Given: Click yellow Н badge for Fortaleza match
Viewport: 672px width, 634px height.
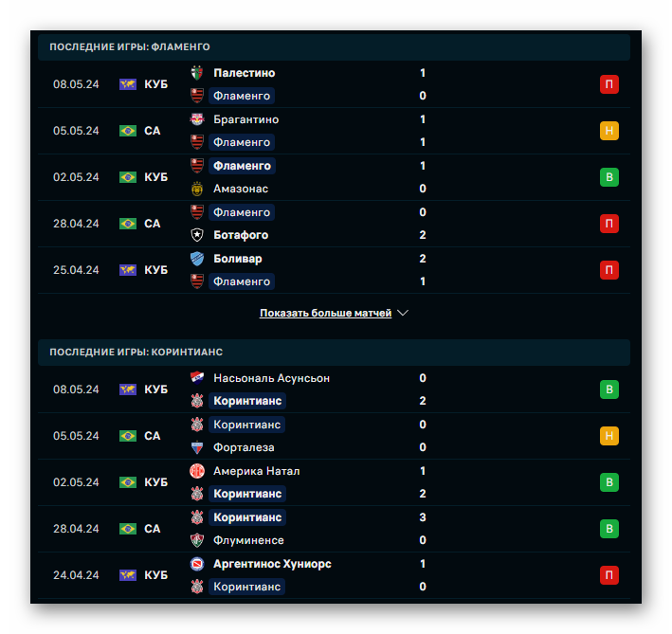Looking at the screenshot, I should pyautogui.click(x=609, y=436).
